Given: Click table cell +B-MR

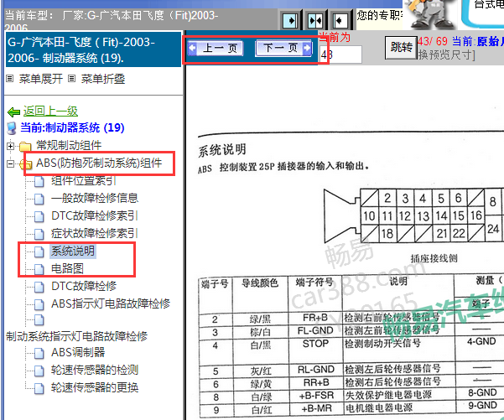Looking at the screenshot, I should click(316, 408).
